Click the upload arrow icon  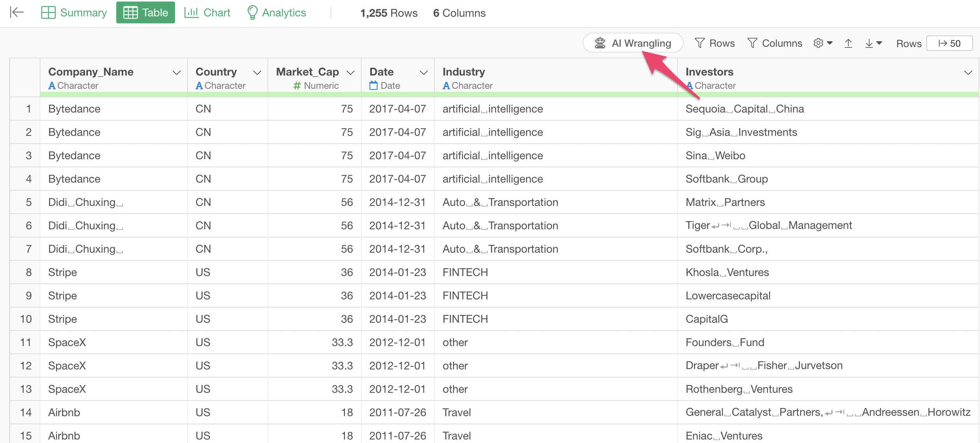(848, 43)
